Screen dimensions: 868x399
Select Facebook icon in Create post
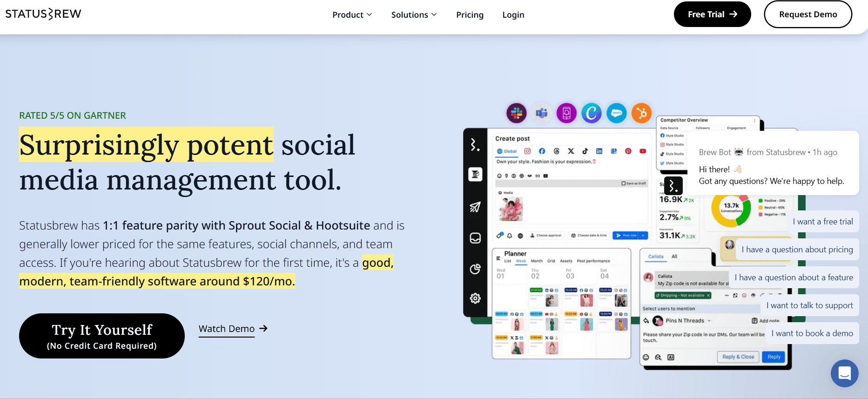[542, 151]
